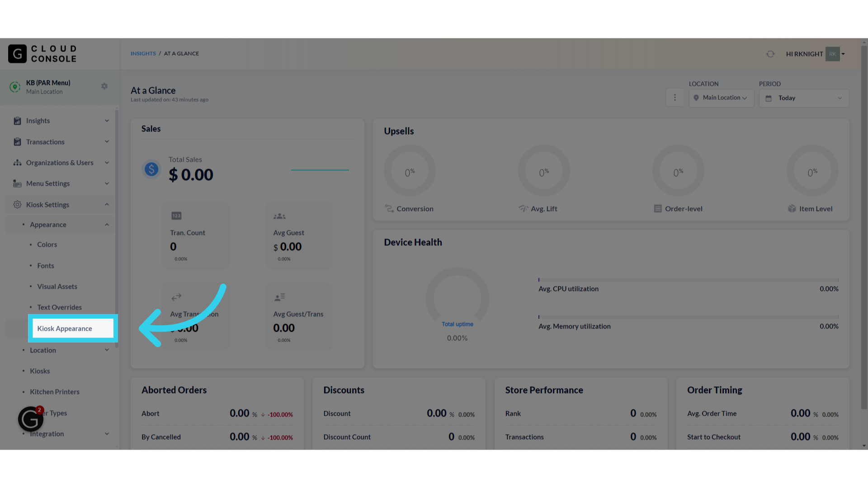Click the calendar icon in Period
This screenshot has height=488, width=868.
[769, 98]
